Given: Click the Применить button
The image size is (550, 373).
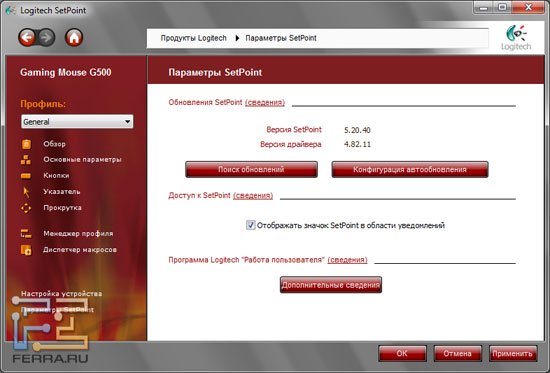Looking at the screenshot, I should click(512, 353).
